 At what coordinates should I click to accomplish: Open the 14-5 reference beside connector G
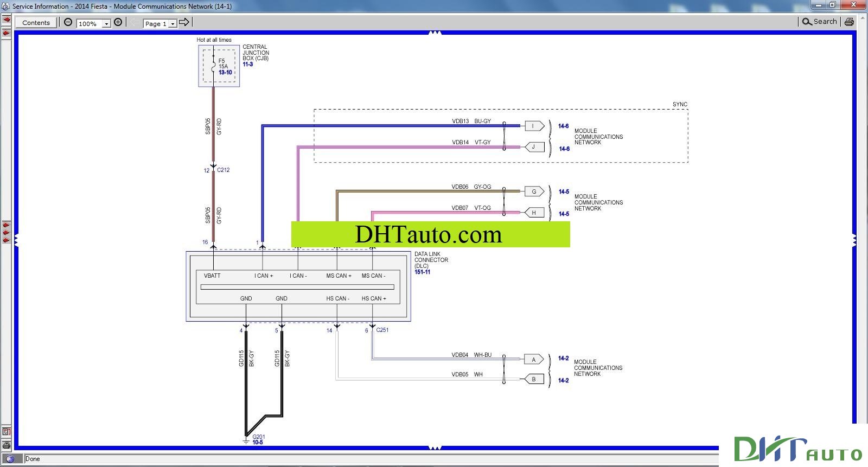coord(564,191)
